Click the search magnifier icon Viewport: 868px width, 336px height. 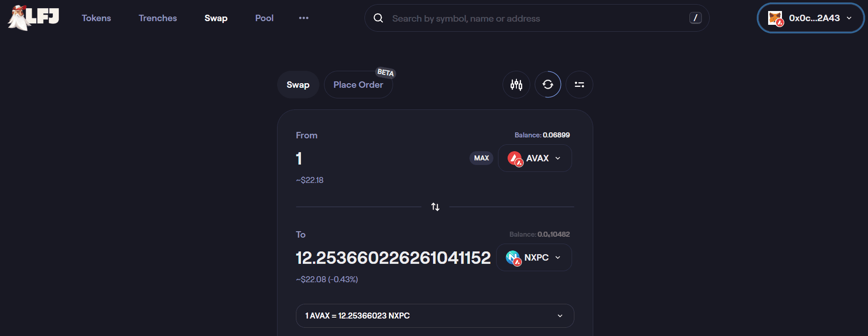378,18
